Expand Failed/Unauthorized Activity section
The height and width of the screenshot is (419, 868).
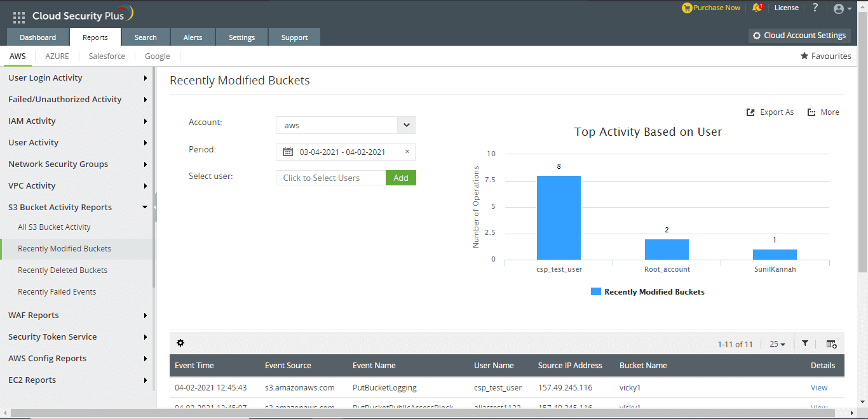pos(76,99)
